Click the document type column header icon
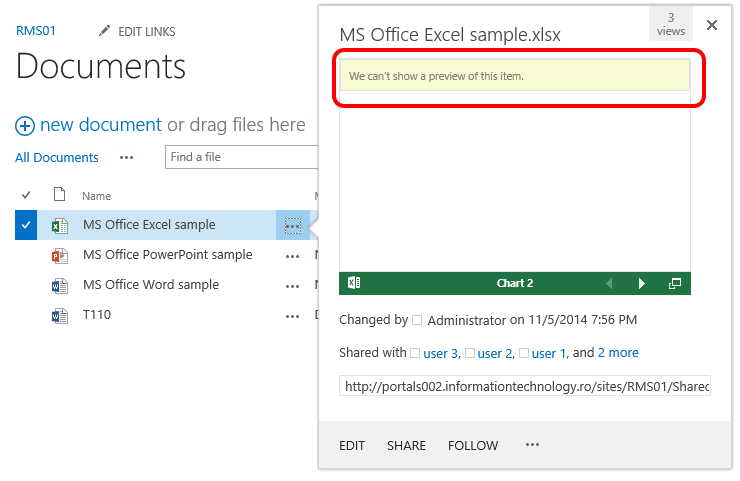The height and width of the screenshot is (481, 740). (59, 194)
